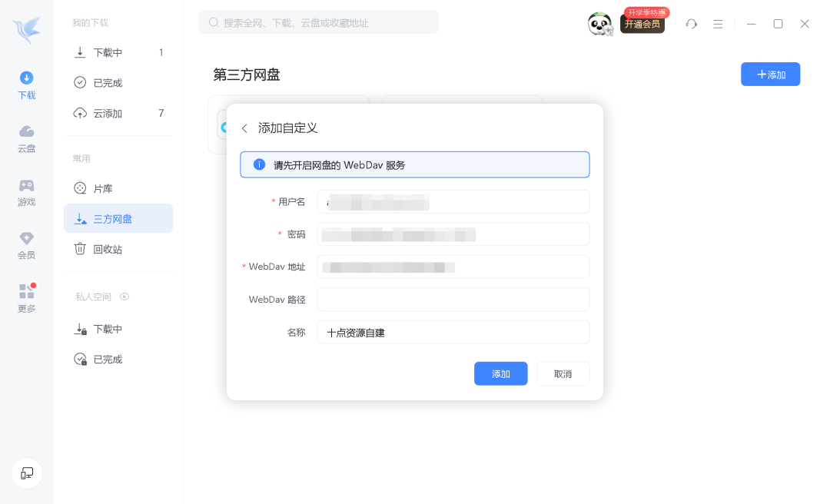
Task: Click the 密码 input field
Action: point(453,234)
